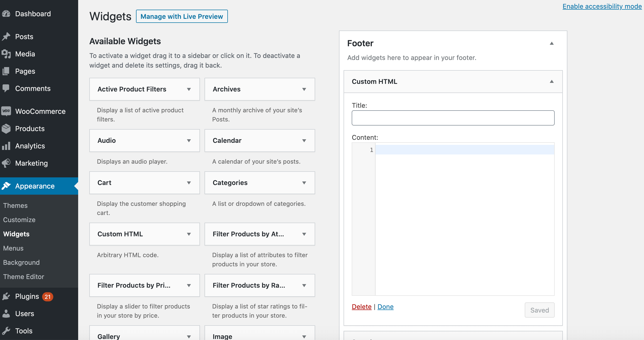Click Manage with Live Preview button
Screen dimensions: 644x340
tap(182, 17)
